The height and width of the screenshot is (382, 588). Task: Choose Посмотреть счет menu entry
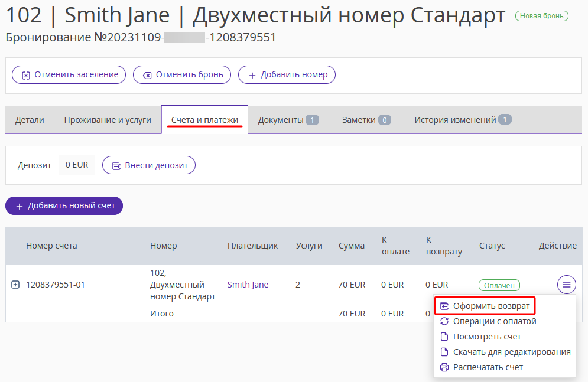[481, 337]
